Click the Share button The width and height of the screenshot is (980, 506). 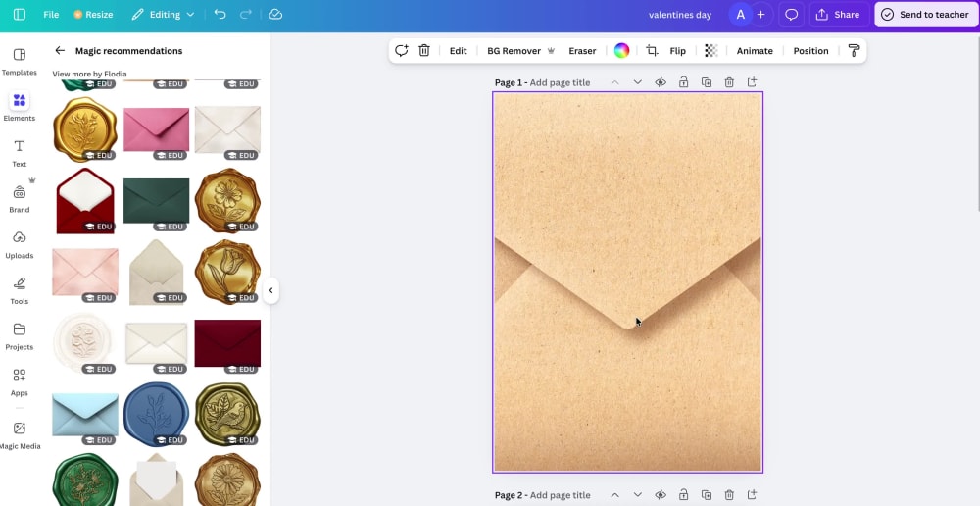(838, 15)
